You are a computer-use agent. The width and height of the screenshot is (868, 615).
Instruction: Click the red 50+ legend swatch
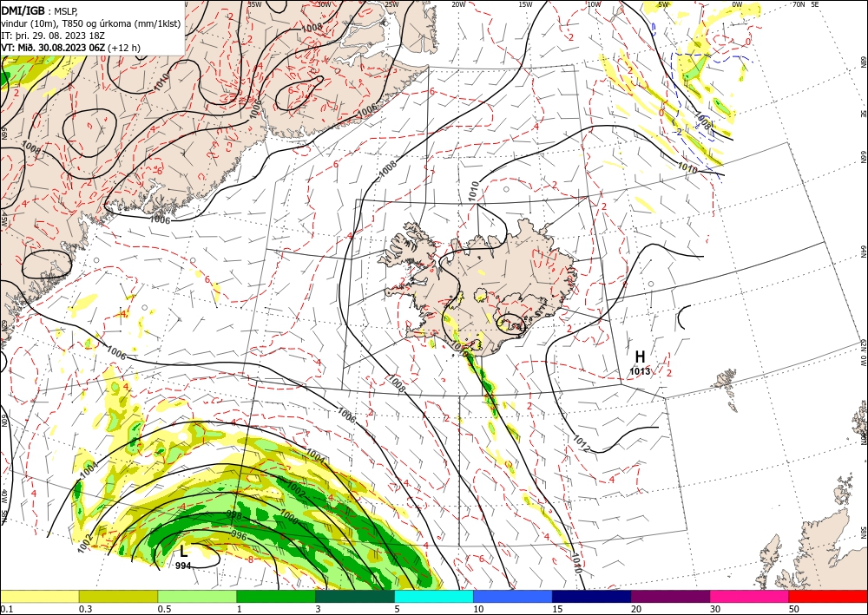click(828, 596)
